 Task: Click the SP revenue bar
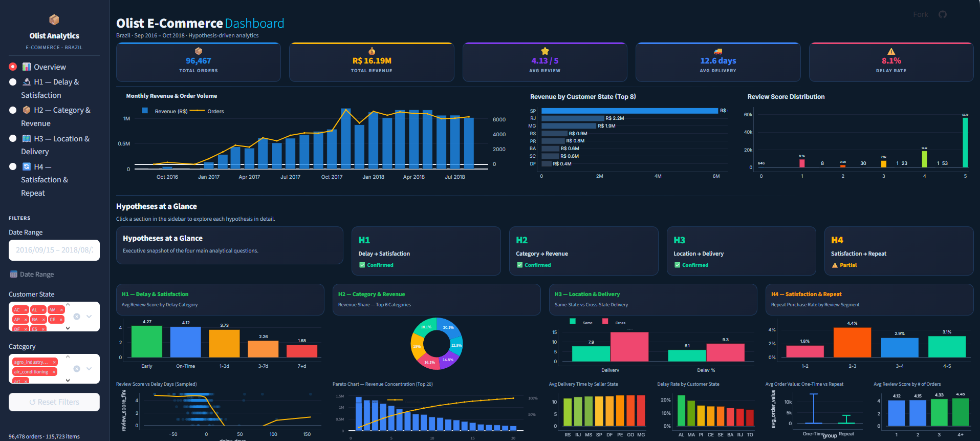click(x=630, y=111)
